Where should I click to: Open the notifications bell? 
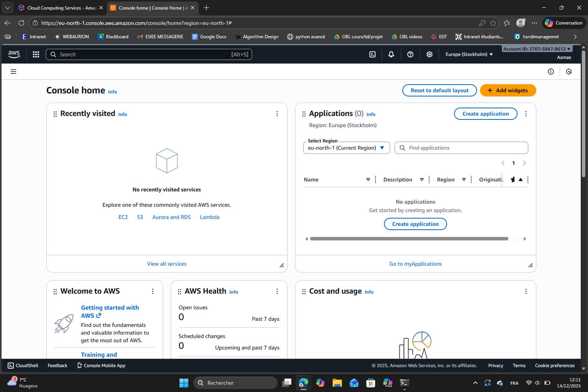pos(391,54)
